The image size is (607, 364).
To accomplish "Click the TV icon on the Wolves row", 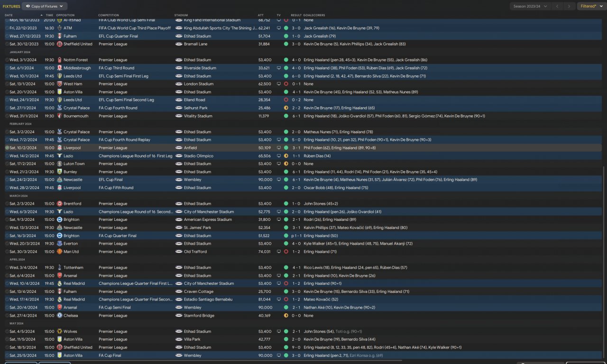I will [x=279, y=332].
